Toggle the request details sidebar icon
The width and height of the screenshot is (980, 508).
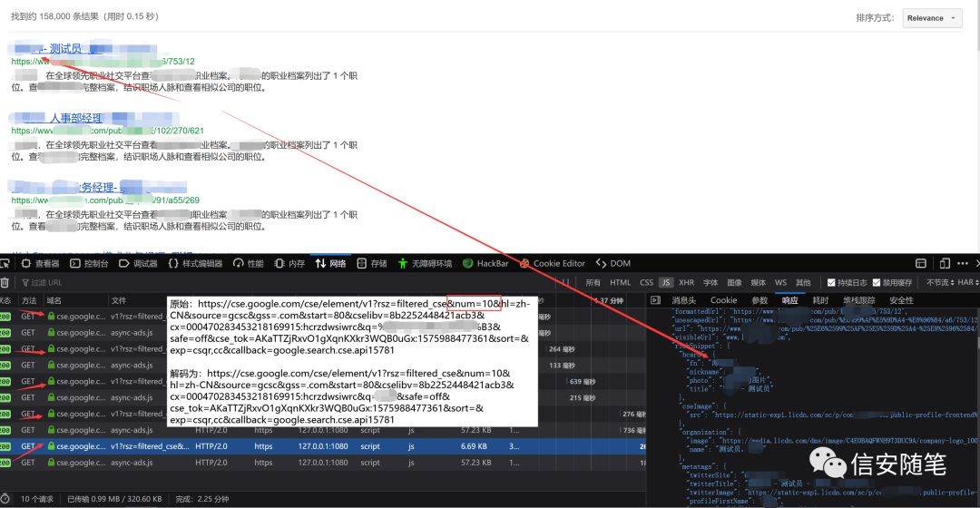[655, 300]
